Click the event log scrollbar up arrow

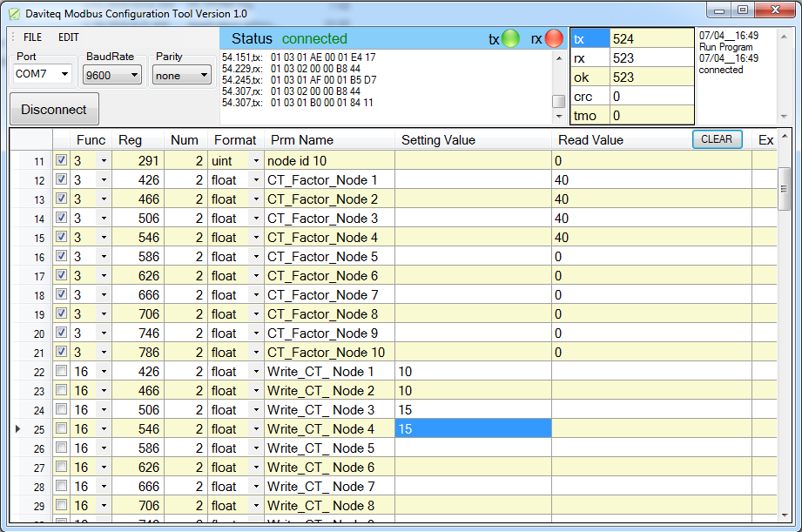[784, 37]
